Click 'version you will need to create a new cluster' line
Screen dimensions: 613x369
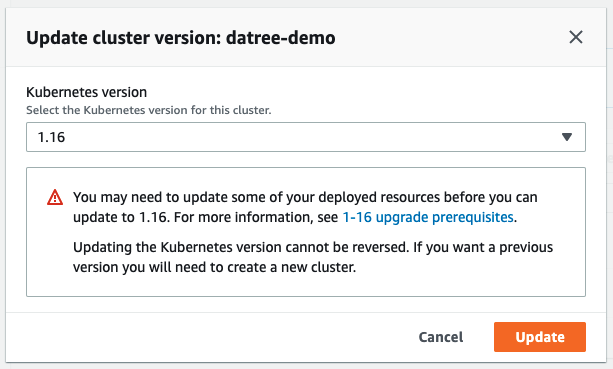click(215, 267)
